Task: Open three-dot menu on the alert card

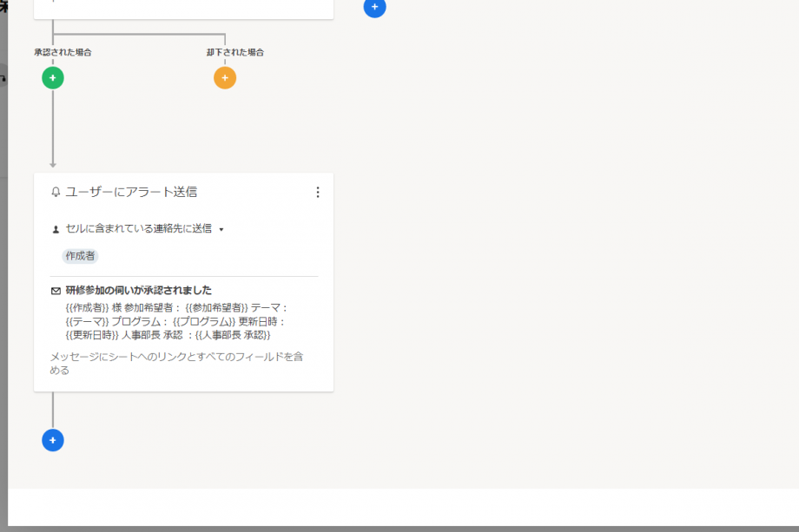Action: tap(318, 192)
